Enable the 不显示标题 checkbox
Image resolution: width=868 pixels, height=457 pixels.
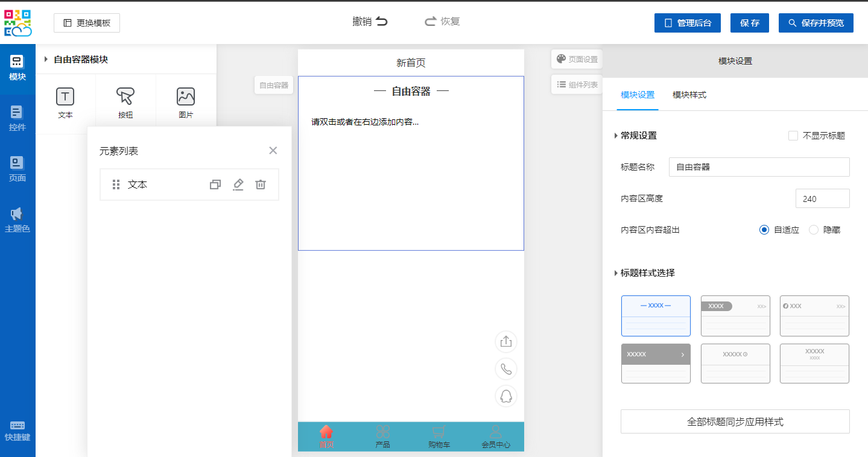793,136
